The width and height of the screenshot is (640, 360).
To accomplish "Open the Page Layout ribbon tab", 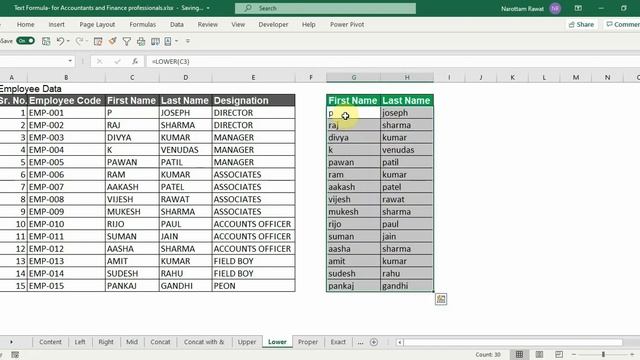I will 97,24.
